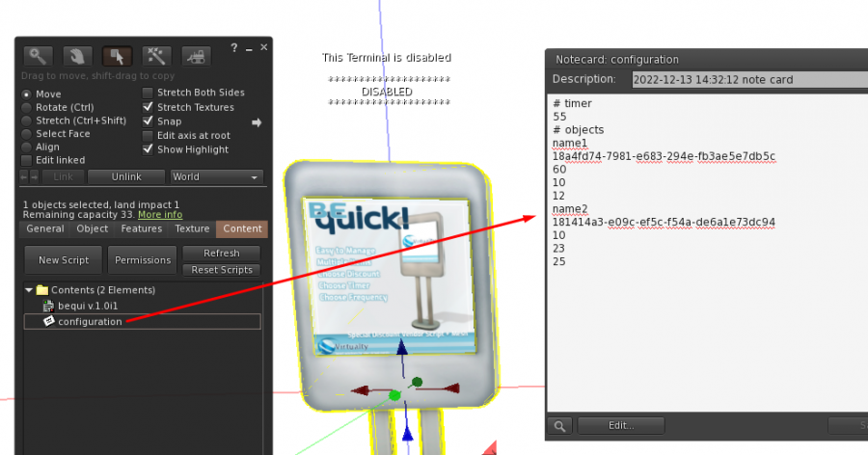Screen dimensions: 868x455
Task: Select the Edit (arrow pointer) tool
Action: coord(118,56)
